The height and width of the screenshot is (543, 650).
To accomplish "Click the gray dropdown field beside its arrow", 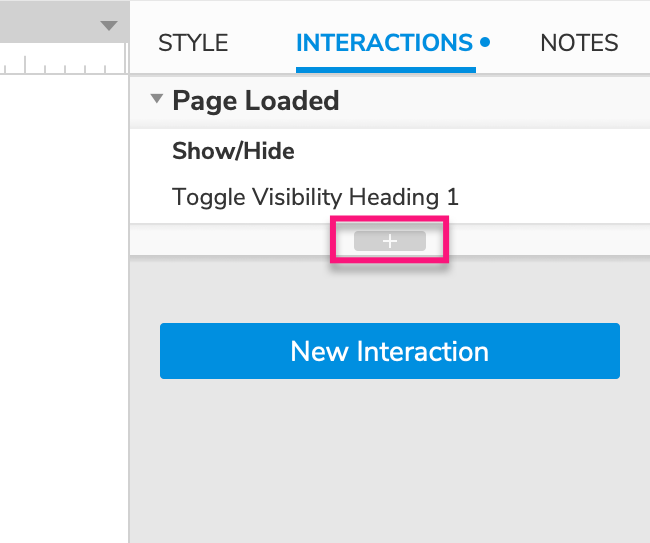I will (x=50, y=23).
